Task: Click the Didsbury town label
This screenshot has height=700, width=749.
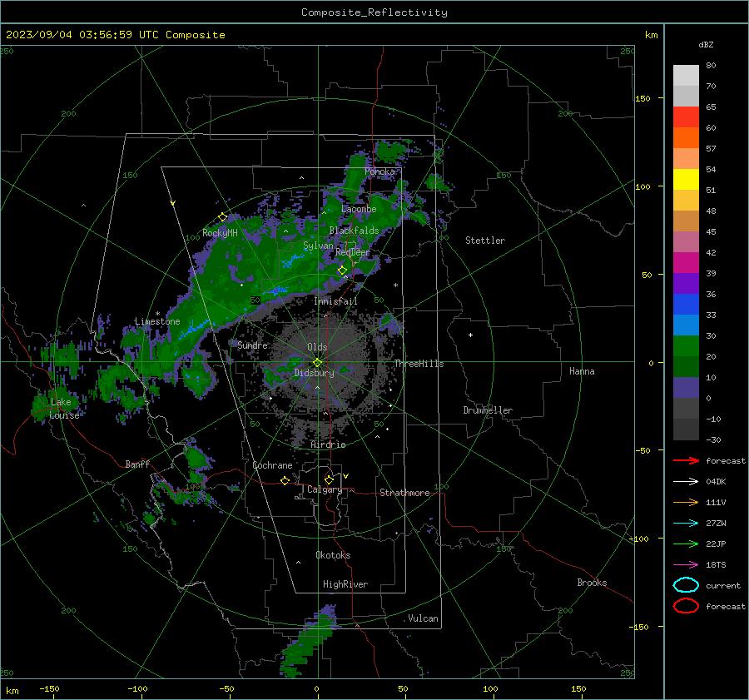Action: (314, 373)
